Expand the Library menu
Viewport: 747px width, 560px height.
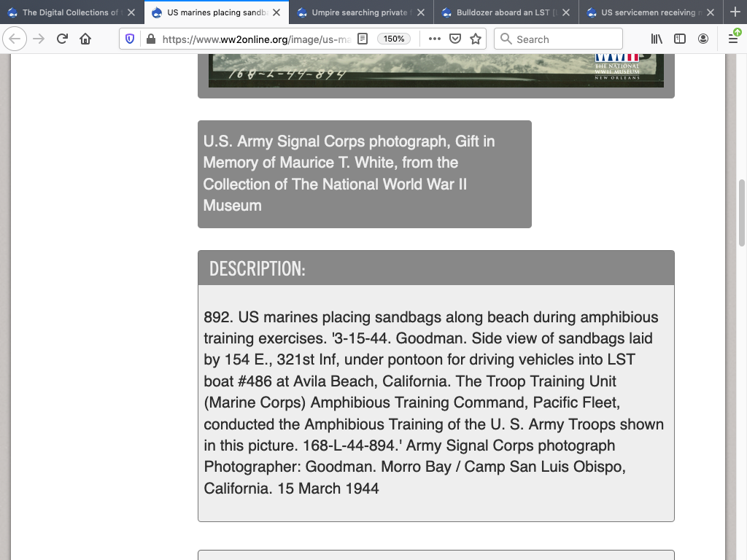pyautogui.click(x=657, y=39)
